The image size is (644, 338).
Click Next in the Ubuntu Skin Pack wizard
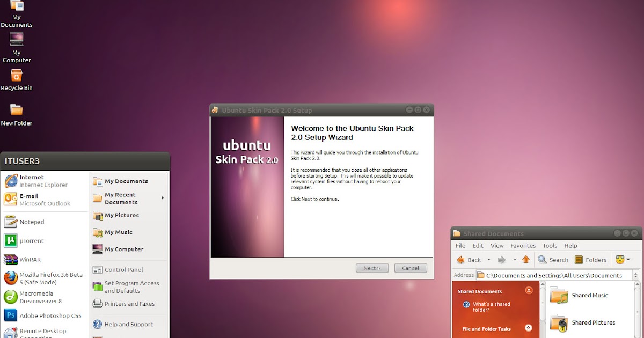tap(372, 268)
